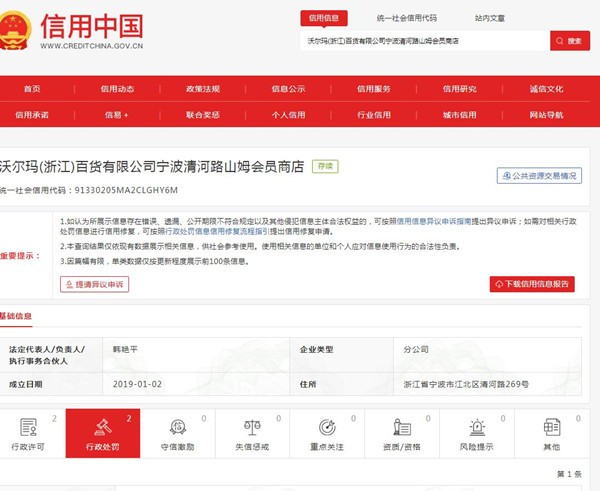Focus the company name search field
600x491 pixels.
425,41
